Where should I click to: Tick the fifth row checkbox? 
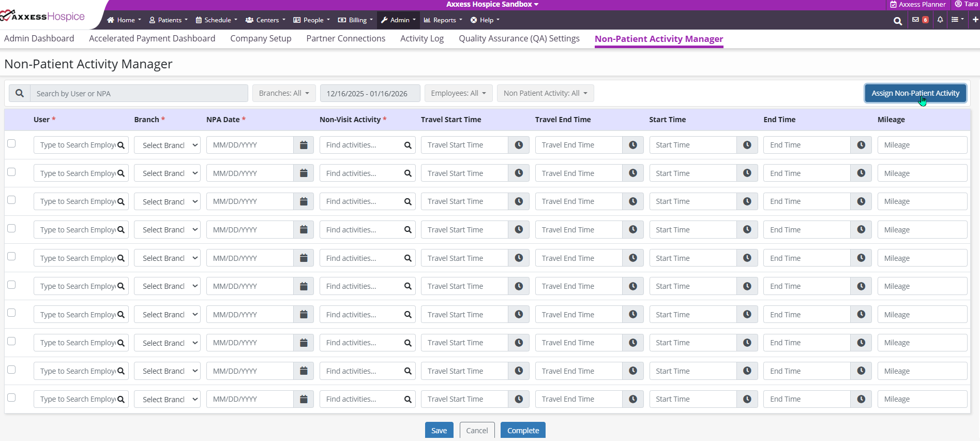(11, 256)
